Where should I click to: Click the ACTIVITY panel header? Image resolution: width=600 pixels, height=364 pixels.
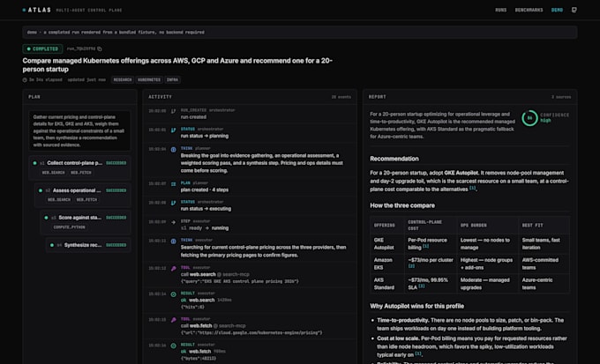250,97
